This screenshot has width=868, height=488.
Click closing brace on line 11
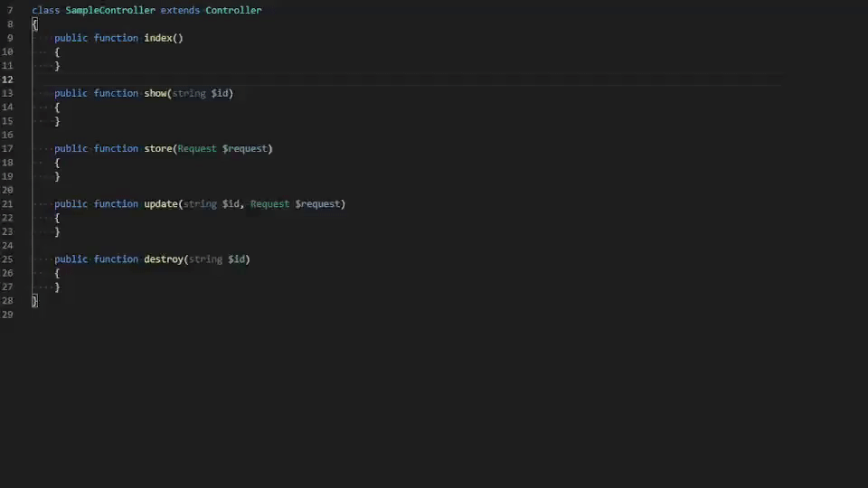point(57,66)
